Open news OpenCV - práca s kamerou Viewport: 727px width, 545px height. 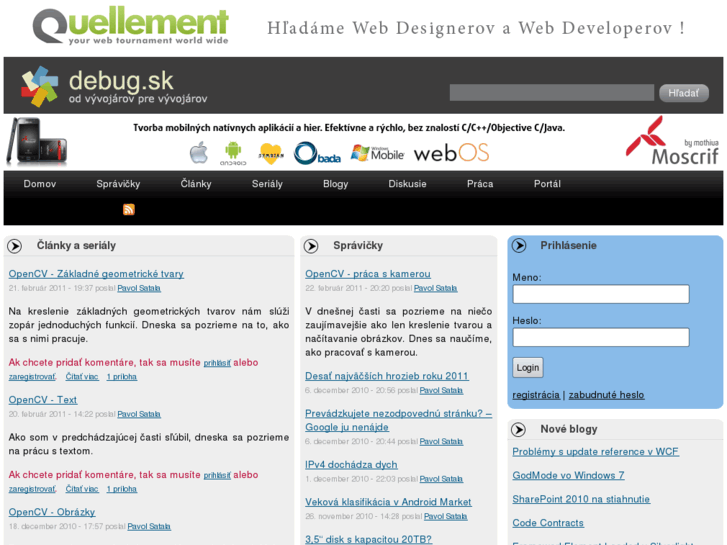[x=368, y=274]
